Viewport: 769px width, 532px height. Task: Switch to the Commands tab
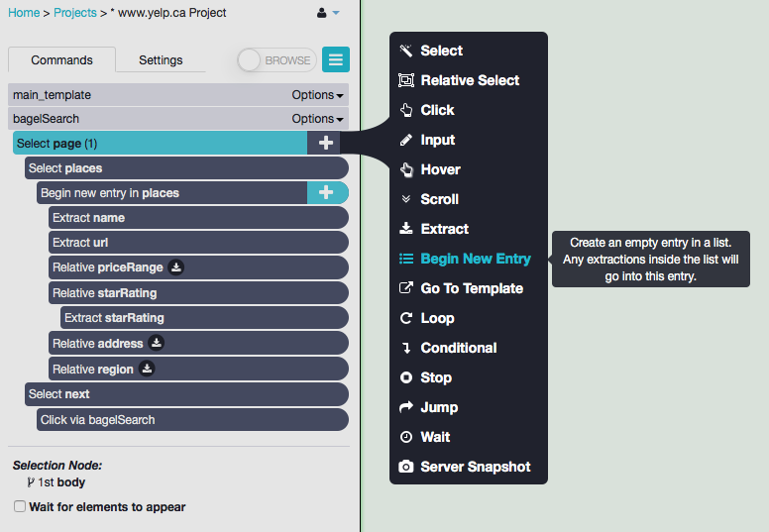(61, 59)
